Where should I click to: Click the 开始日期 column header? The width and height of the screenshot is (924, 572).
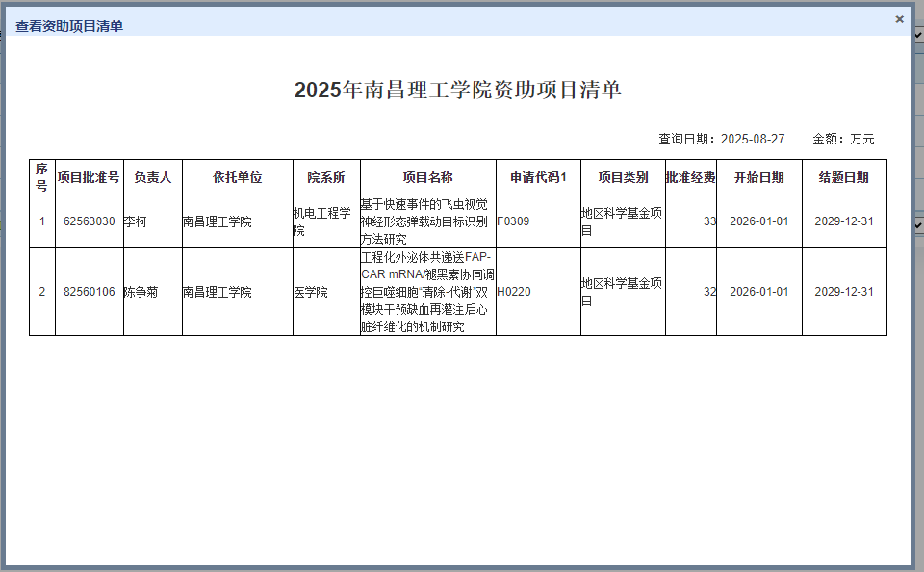pos(758,177)
